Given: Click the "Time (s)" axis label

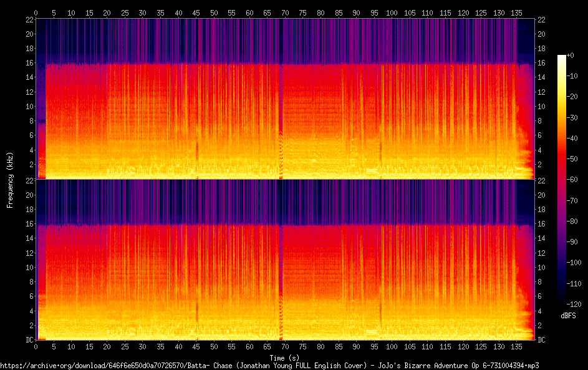Looking at the screenshot, I should point(285,358).
